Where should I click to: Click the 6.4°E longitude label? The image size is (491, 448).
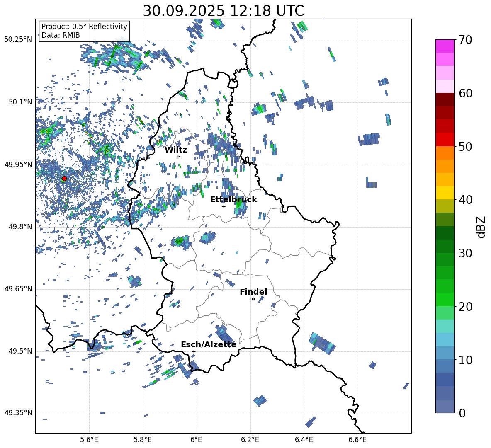coord(304,440)
